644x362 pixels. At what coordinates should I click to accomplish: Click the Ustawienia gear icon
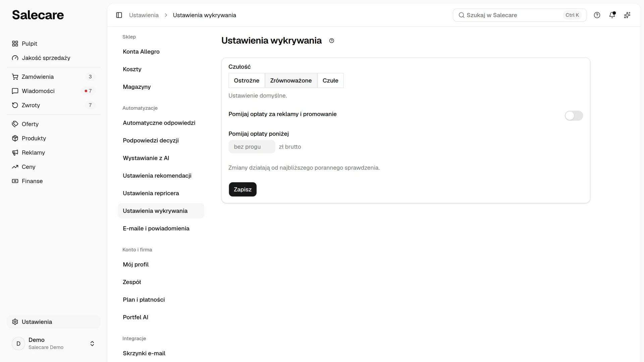tap(15, 322)
